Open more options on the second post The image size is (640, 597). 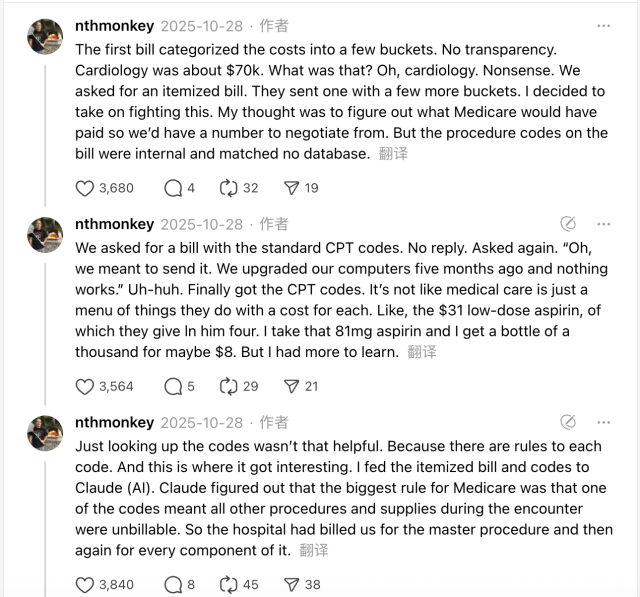(x=603, y=224)
